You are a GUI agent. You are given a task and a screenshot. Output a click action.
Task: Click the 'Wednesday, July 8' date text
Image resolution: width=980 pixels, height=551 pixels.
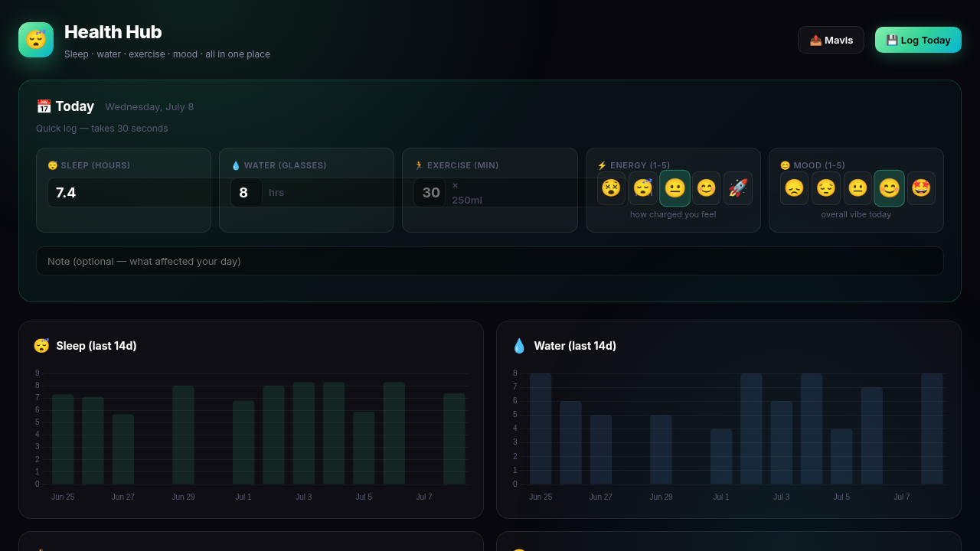149,107
